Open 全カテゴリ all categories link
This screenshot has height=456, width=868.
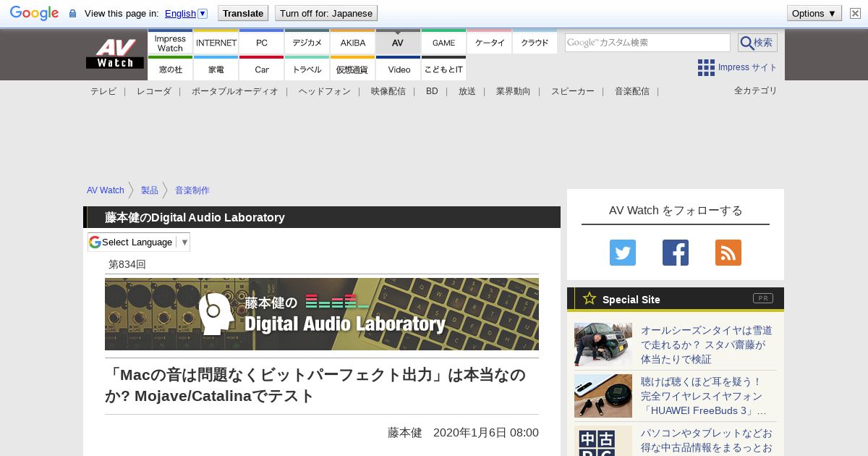[755, 90]
